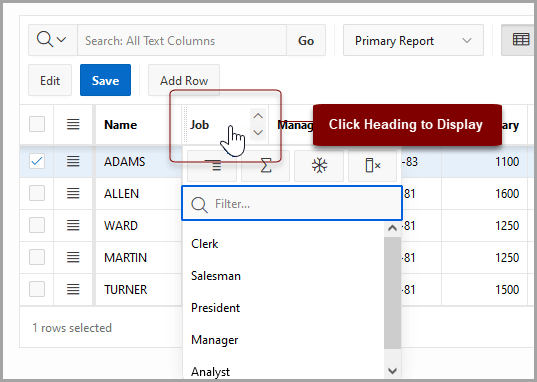Image resolution: width=537 pixels, height=382 pixels.
Task: Click the MARTIN name cell
Action: click(138, 257)
